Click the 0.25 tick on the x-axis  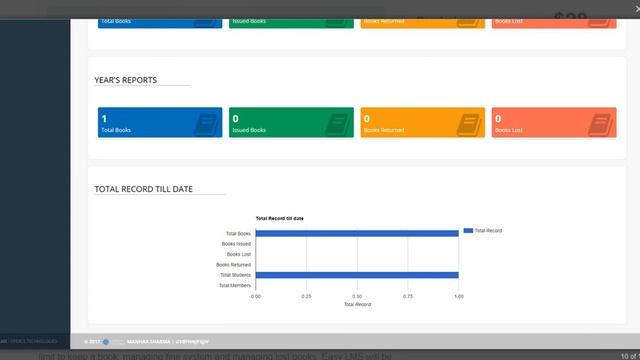pos(306,296)
